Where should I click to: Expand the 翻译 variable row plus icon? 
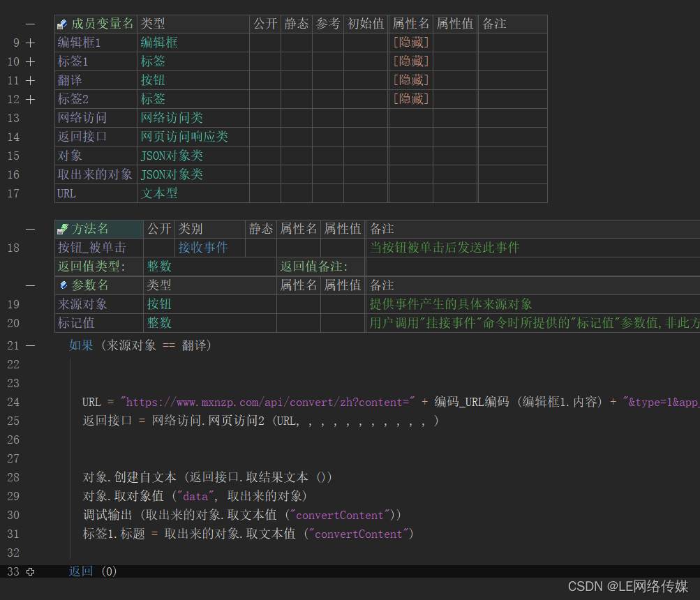coord(29,80)
